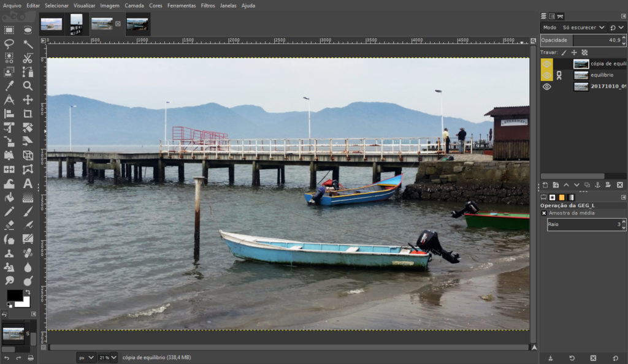This screenshot has width=628, height=364.
Task: Pick the Scissors select tool
Action: point(28,58)
